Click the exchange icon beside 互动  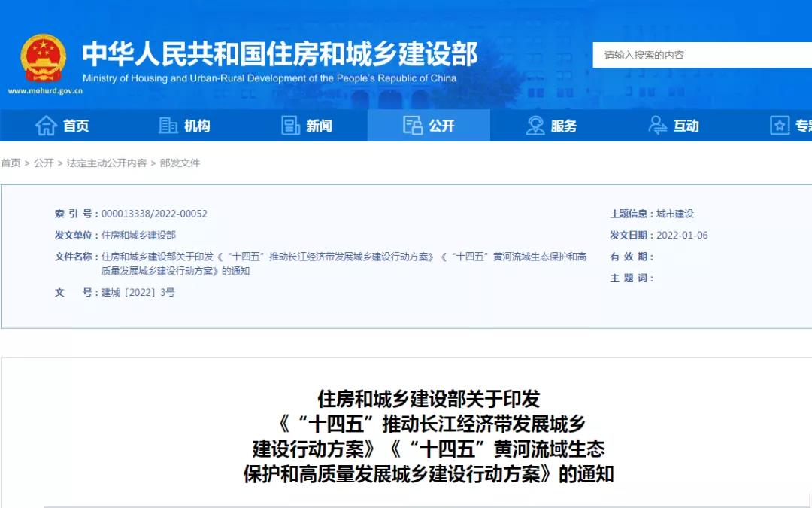(658, 126)
